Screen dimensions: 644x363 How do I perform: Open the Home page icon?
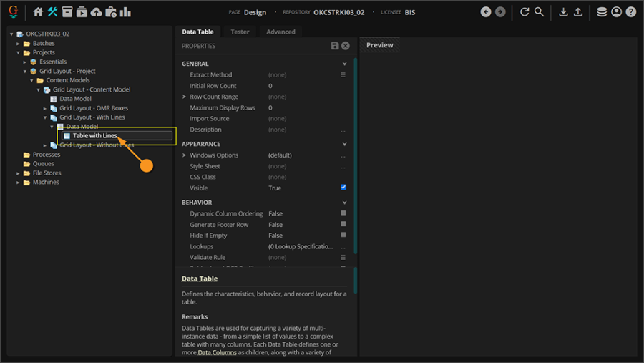39,12
